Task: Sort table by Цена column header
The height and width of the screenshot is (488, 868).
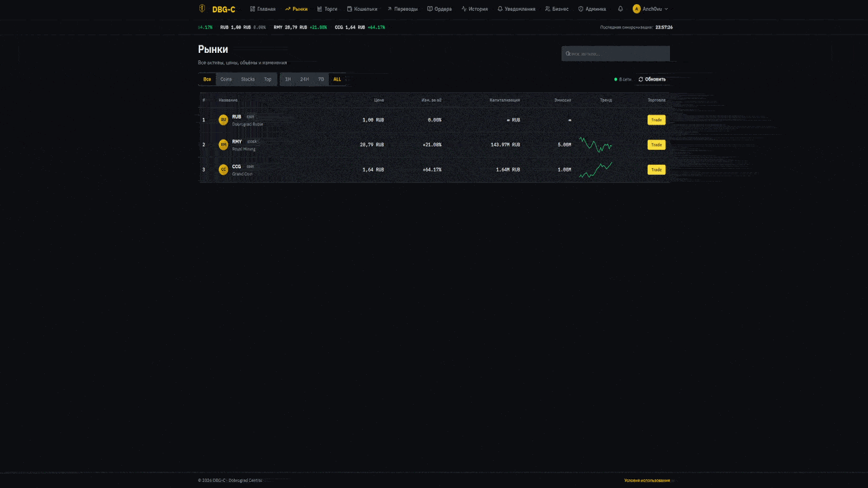Action: click(378, 100)
